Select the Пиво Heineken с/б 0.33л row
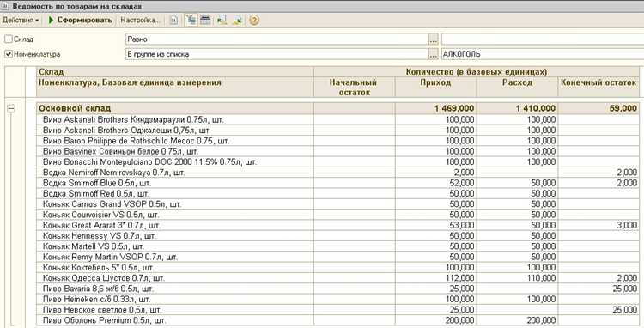The width and height of the screenshot is (644, 328). pos(338,300)
